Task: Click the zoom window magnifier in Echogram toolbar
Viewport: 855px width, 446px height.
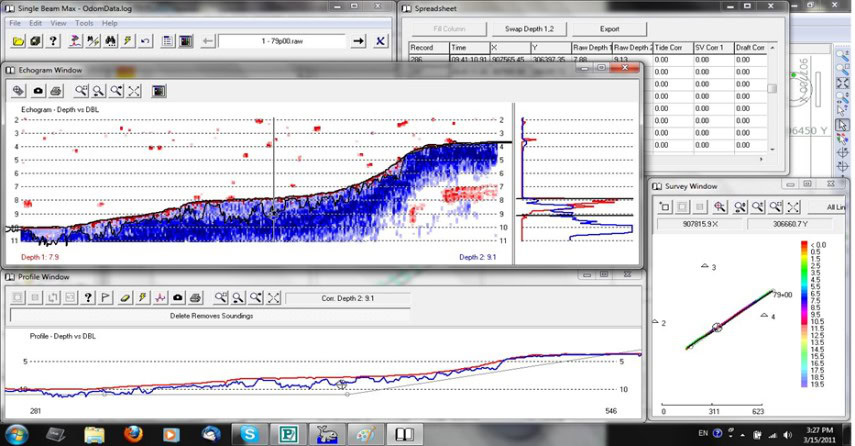Action: click(81, 91)
